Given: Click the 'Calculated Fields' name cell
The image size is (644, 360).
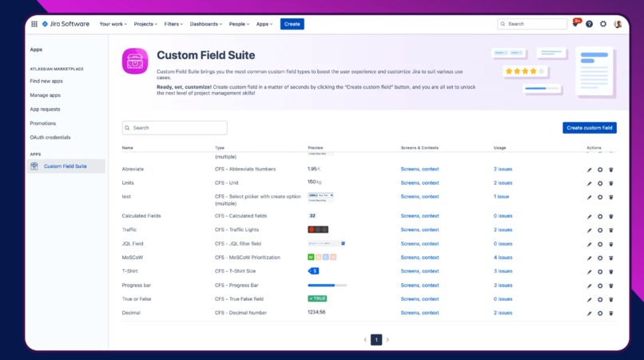Looking at the screenshot, I should click(141, 215).
